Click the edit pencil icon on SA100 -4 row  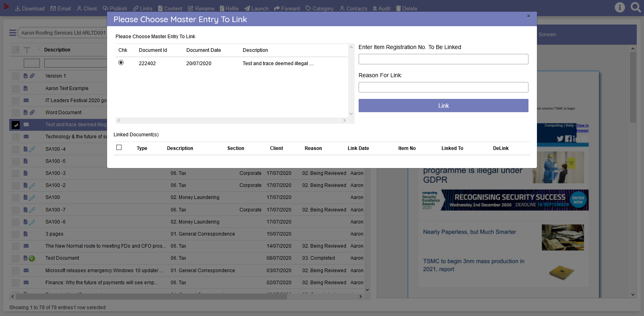click(32, 149)
